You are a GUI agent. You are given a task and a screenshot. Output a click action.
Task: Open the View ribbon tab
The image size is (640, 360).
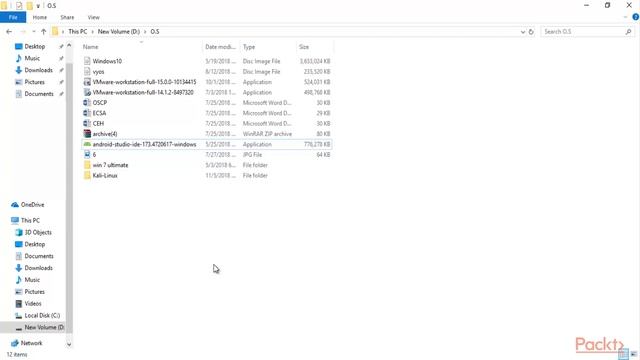pyautogui.click(x=93, y=18)
